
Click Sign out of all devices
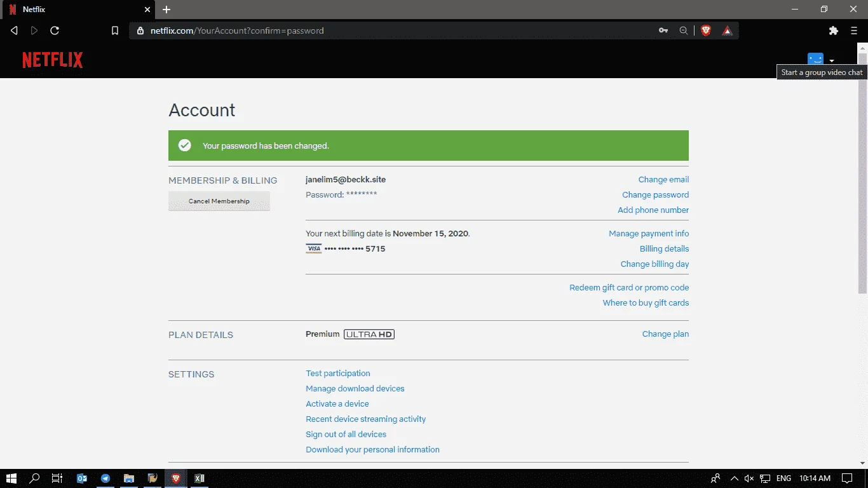coord(346,435)
